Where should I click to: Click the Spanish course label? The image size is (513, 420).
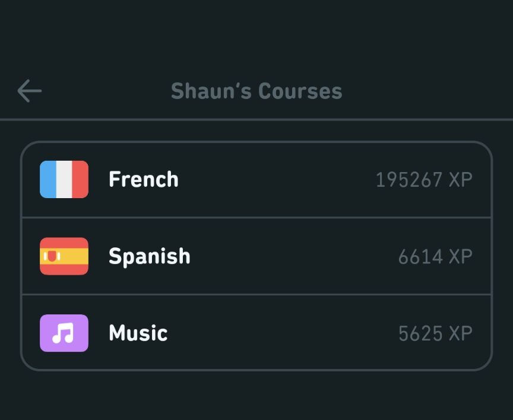tap(149, 256)
